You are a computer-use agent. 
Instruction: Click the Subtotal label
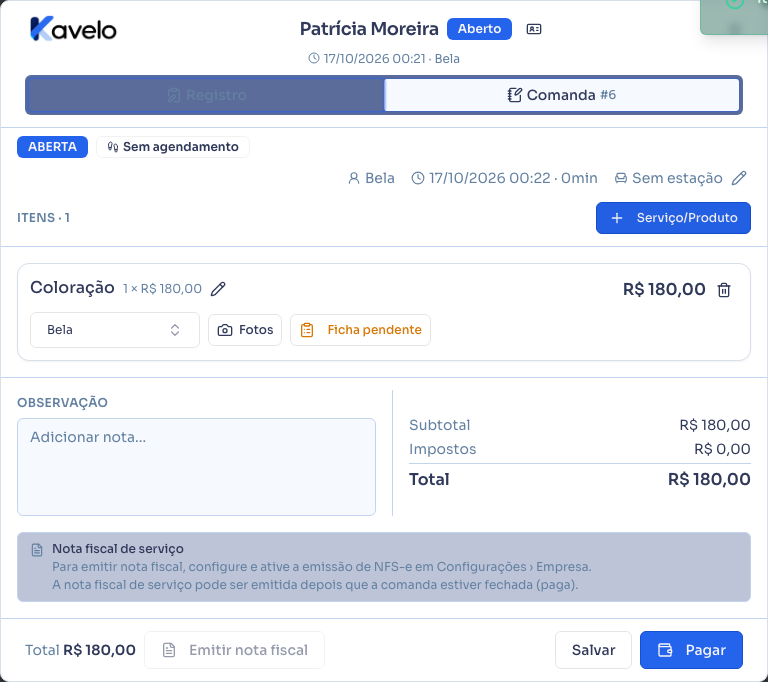click(x=439, y=425)
